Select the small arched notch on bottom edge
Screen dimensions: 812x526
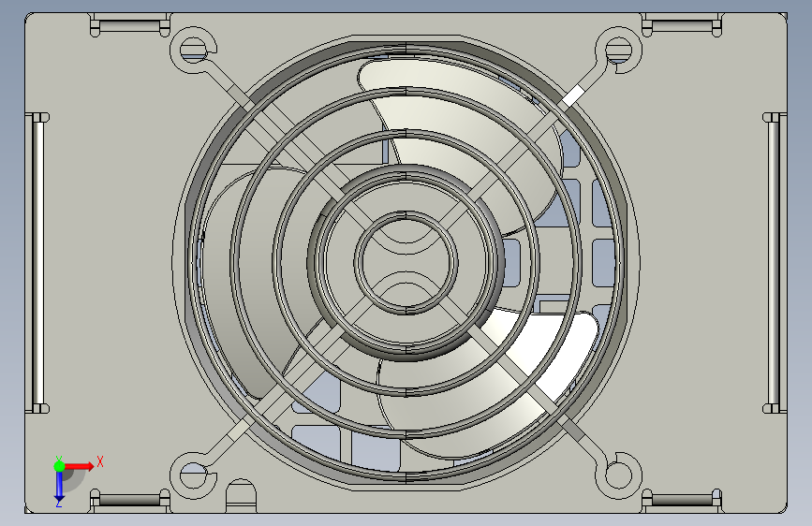tap(242, 496)
